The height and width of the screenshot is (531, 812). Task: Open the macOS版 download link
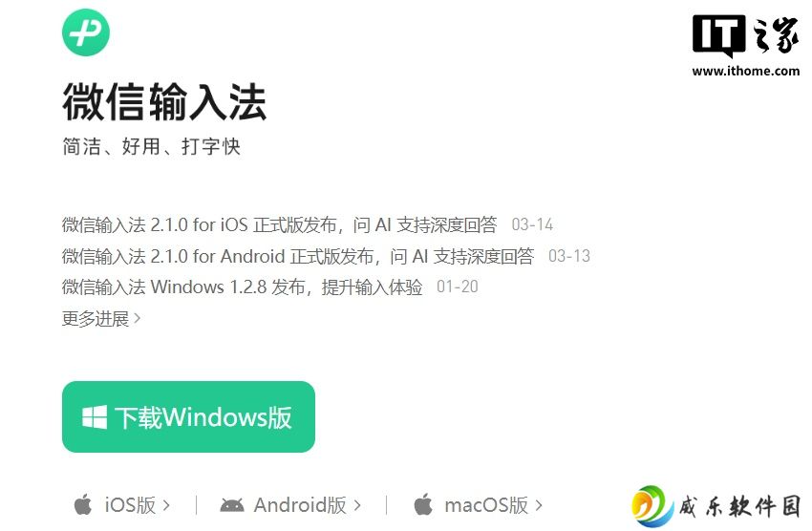pos(486,505)
